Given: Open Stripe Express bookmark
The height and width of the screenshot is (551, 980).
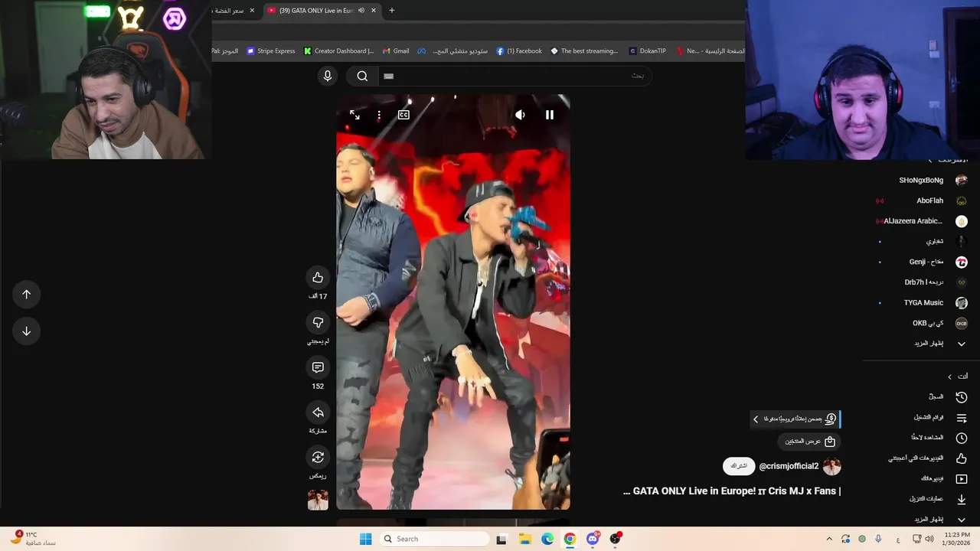Looking at the screenshot, I should [x=271, y=51].
